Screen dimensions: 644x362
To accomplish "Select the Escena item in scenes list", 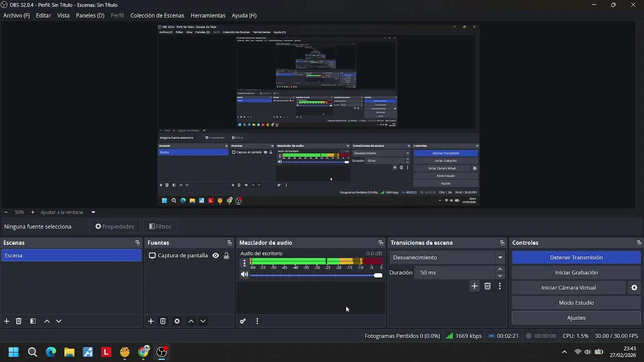I will point(71,255).
